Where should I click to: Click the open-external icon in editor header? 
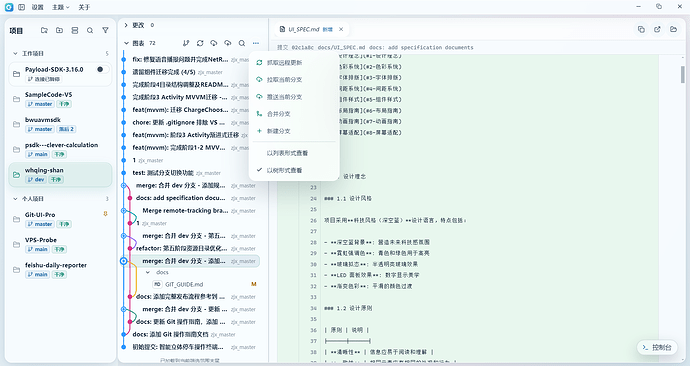pyautogui.click(x=657, y=29)
